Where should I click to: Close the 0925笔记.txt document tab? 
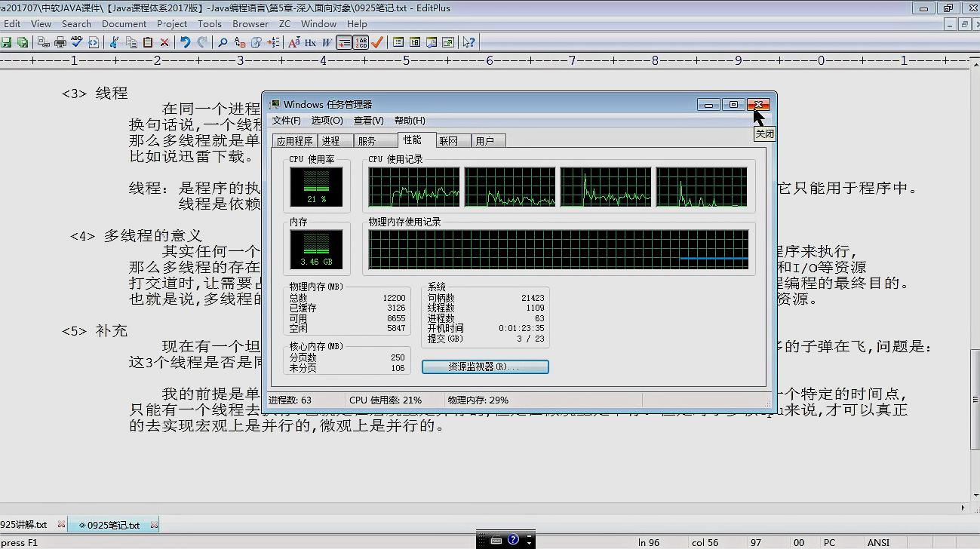tap(155, 525)
